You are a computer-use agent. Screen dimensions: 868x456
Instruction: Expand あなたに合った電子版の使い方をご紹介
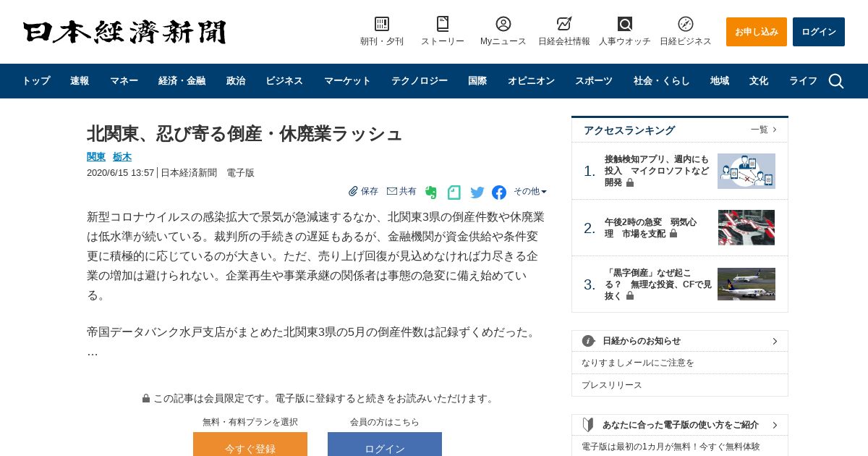[680, 425]
